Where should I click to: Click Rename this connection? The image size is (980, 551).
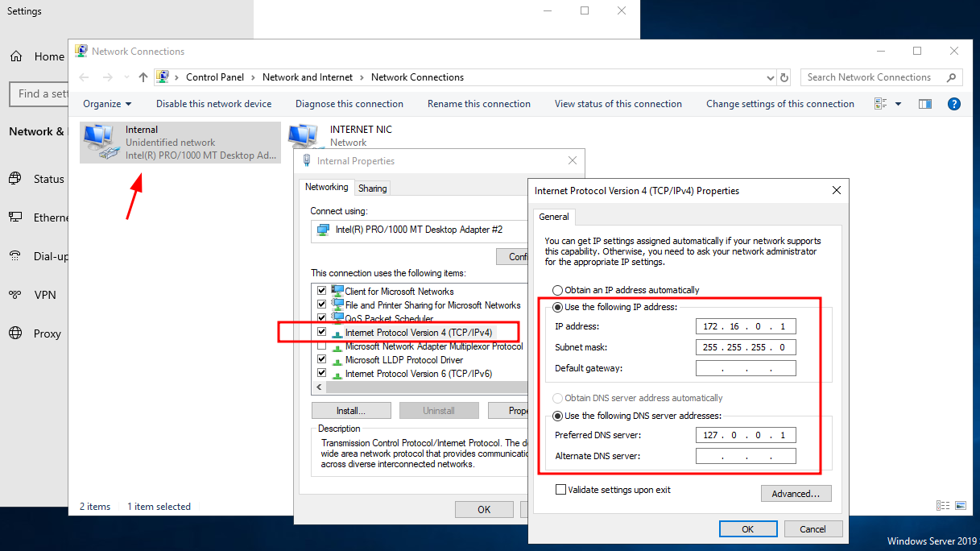click(479, 104)
